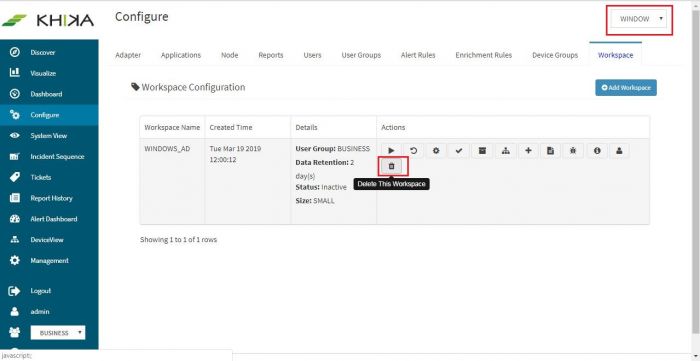Click the icon beside Incident Sequence
Screen dimensions: 700x361
tap(15, 156)
